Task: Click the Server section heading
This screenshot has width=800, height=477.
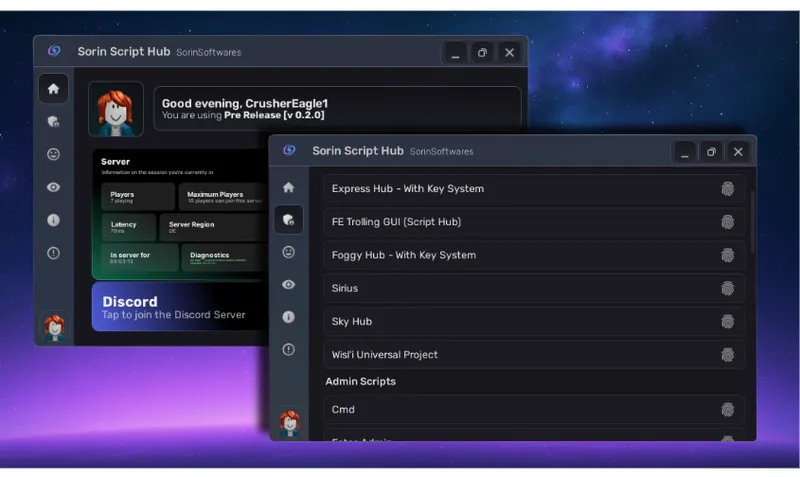Action: 115,162
